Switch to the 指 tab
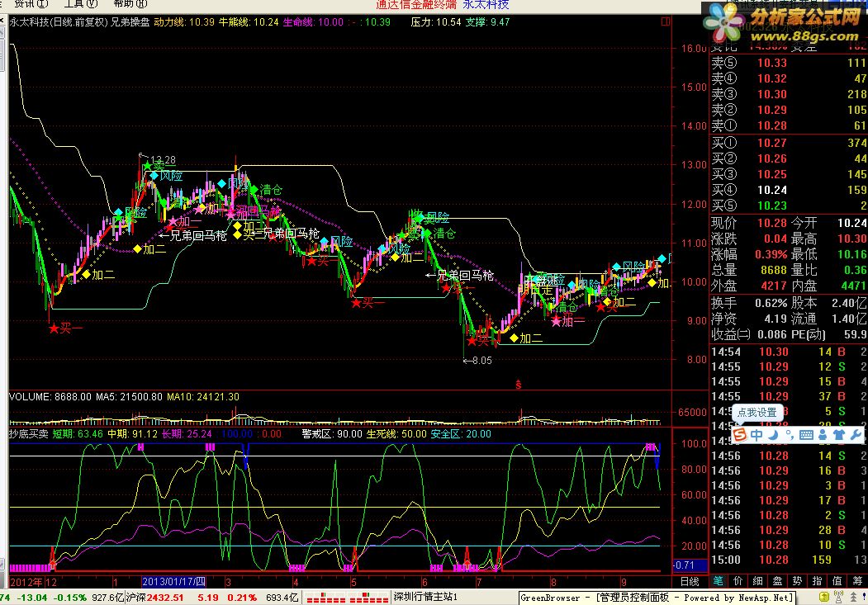Screen dimensions: 868x605 pyautogui.click(x=817, y=581)
